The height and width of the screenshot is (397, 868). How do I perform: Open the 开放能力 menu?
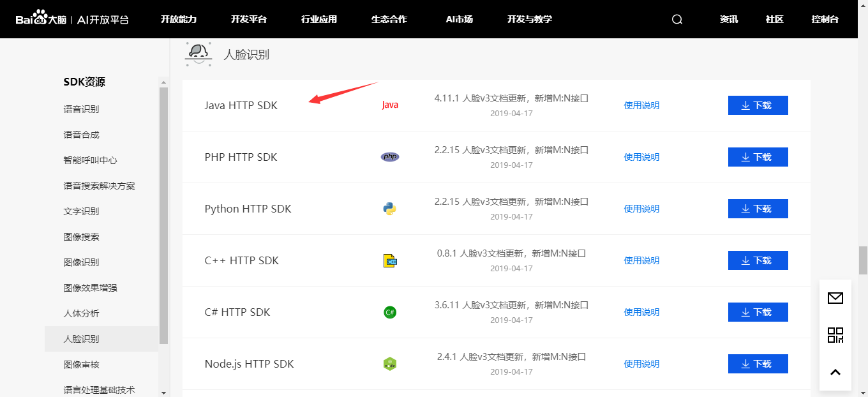tap(178, 19)
